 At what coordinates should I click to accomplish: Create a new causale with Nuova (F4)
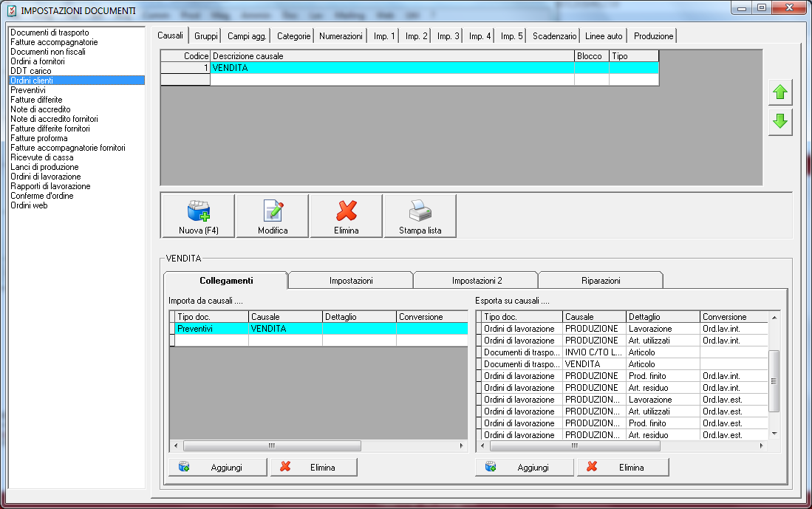[198, 216]
